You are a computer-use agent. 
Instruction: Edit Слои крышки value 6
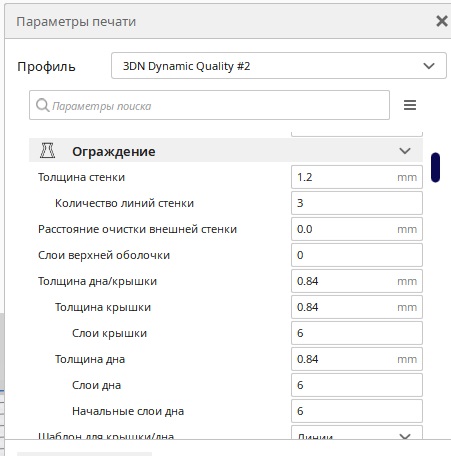point(357,333)
